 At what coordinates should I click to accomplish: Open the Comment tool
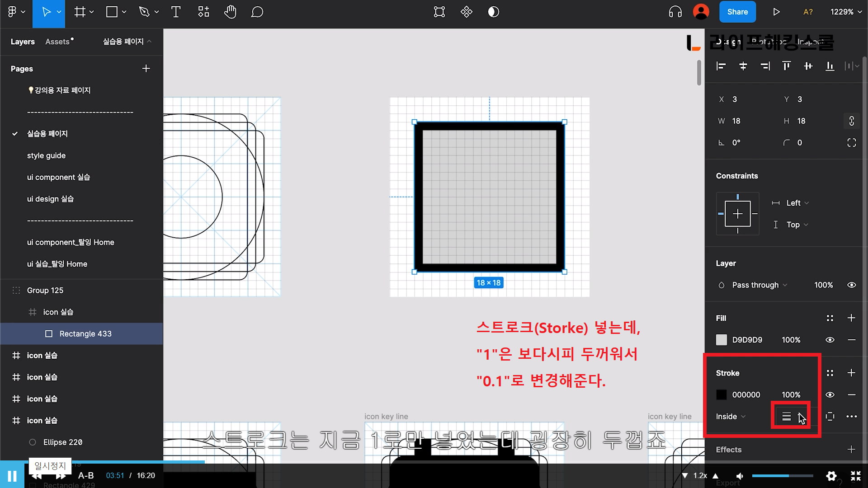257,12
